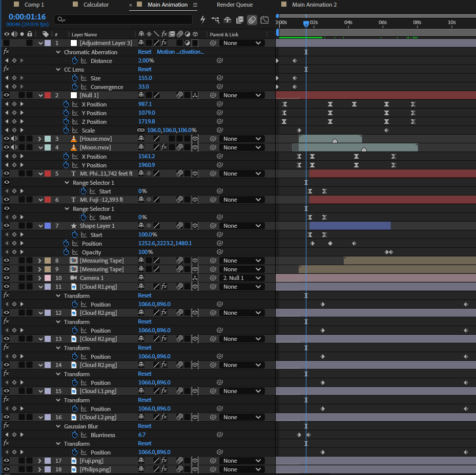
Task: Click the layer search input field
Action: pyautogui.click(x=123, y=19)
